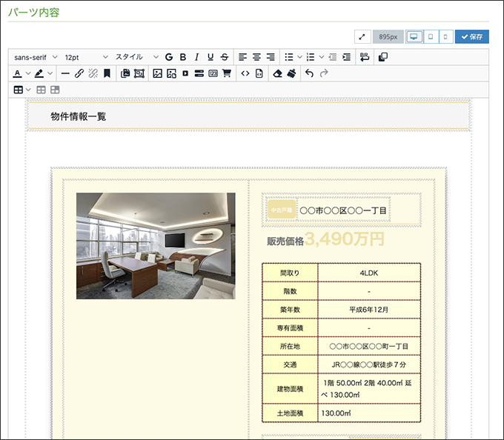Toggle italic formatting
Screen dimensions: 504x440
[x=196, y=57]
